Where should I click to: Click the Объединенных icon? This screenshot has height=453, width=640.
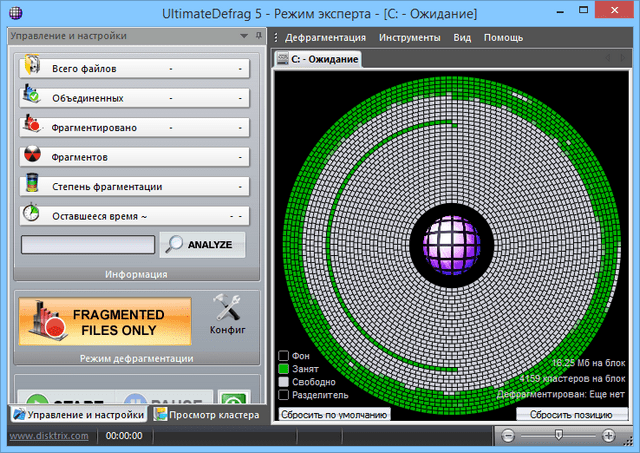pyautogui.click(x=33, y=98)
